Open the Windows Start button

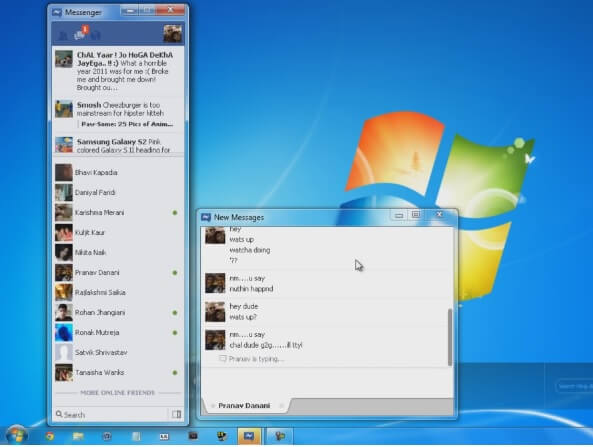point(16,435)
